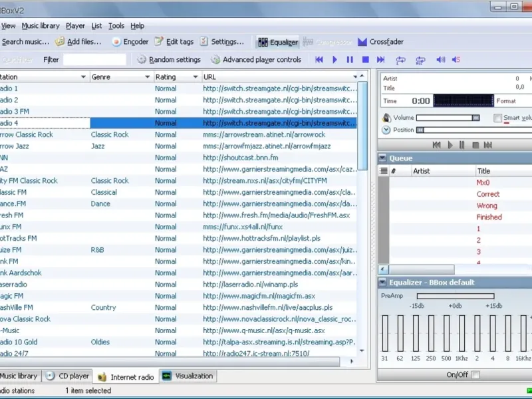The image size is (532, 399).
Task: Click the volume speaker icon in player
Action: [x=386, y=118]
